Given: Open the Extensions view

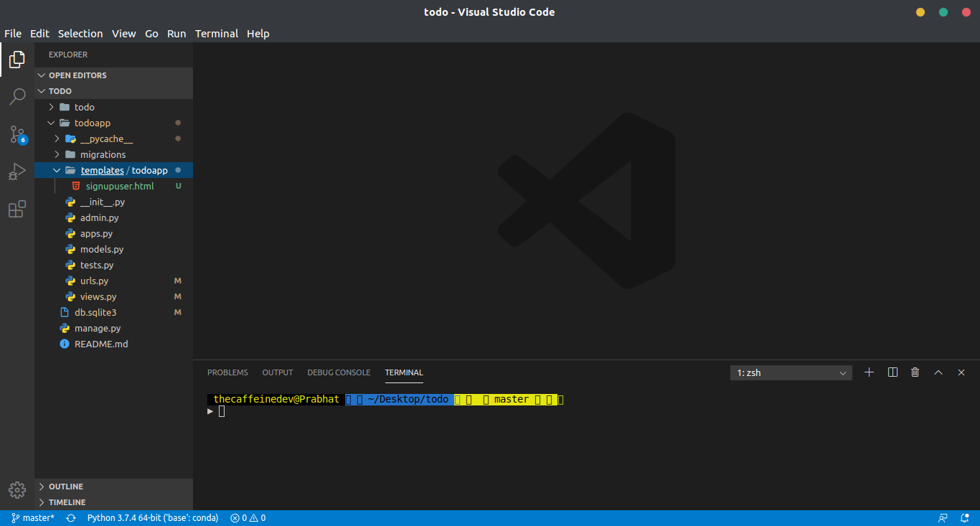Looking at the screenshot, I should click(x=17, y=209).
